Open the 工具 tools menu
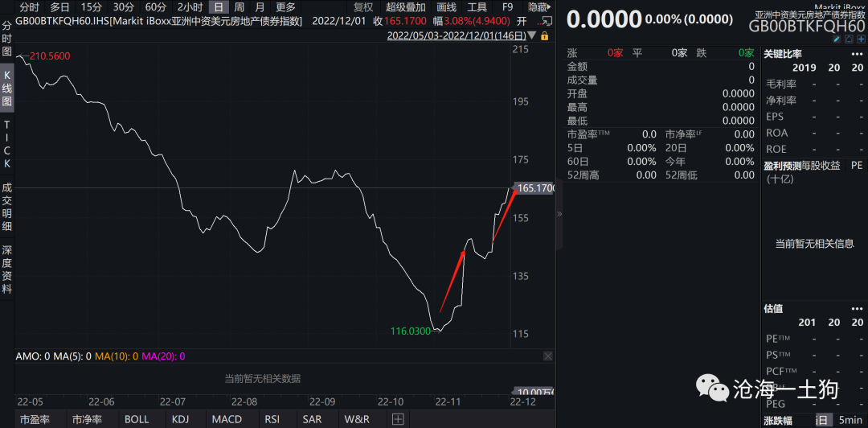This screenshot has height=428, width=868. tap(477, 6)
